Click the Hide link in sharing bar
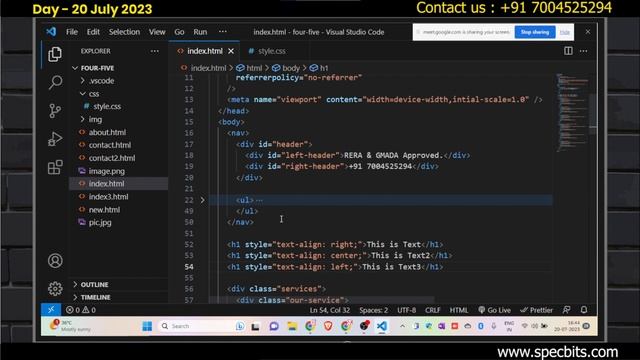Screen dimensions: 640x360 coord(564,32)
